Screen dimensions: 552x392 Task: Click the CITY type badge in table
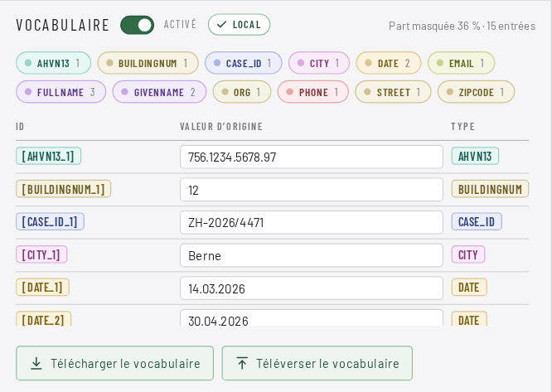[468, 254]
